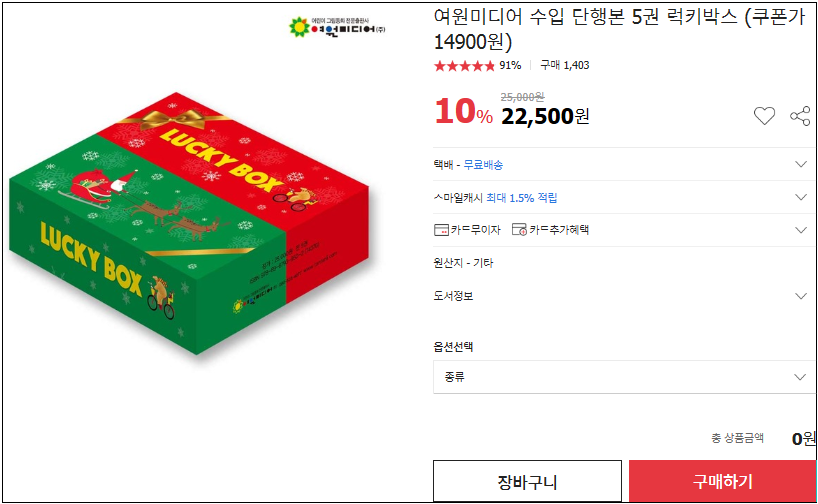Click the heart wishlist icon

click(x=764, y=116)
